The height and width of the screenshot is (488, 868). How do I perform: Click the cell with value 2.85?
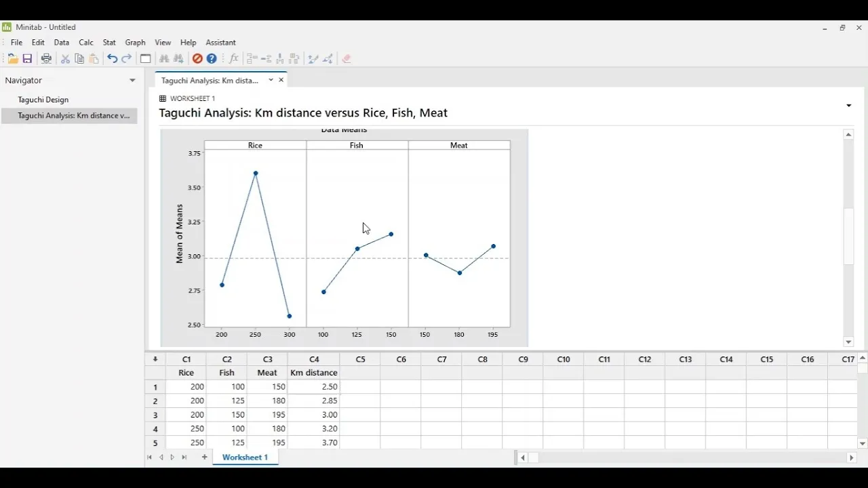(x=314, y=401)
